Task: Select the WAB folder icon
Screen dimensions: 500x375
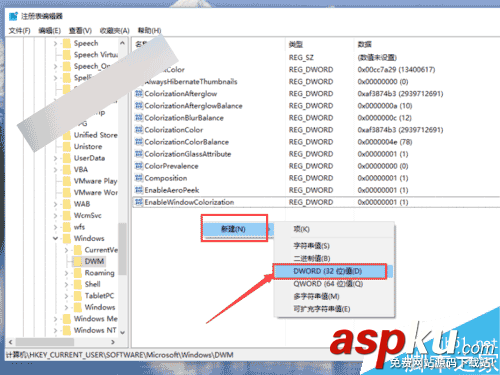Action: point(67,204)
